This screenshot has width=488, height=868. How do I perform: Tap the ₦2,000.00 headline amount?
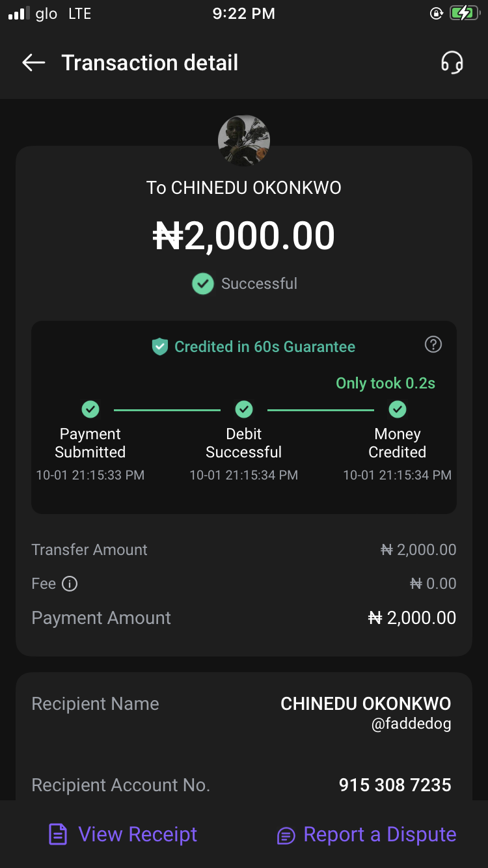point(244,236)
